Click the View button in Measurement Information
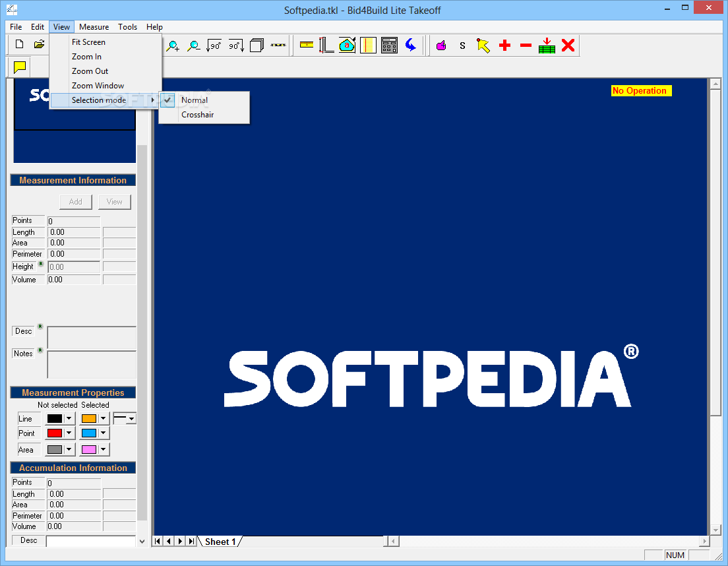This screenshot has height=566, width=728. click(x=115, y=202)
